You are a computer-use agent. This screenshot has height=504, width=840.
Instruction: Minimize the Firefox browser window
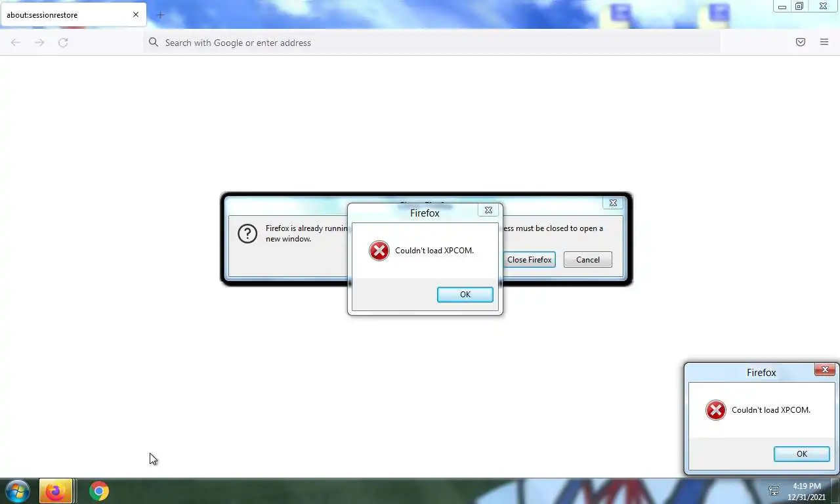(782, 7)
